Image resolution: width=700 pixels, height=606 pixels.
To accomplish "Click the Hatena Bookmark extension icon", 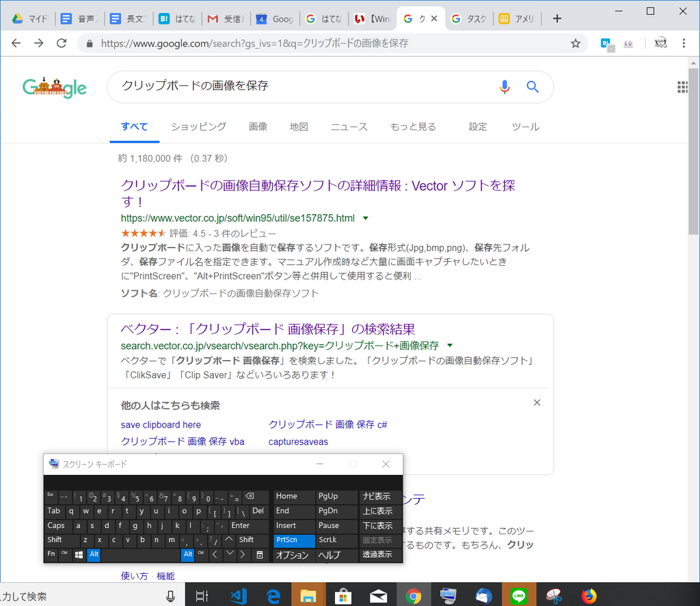I will tap(606, 42).
